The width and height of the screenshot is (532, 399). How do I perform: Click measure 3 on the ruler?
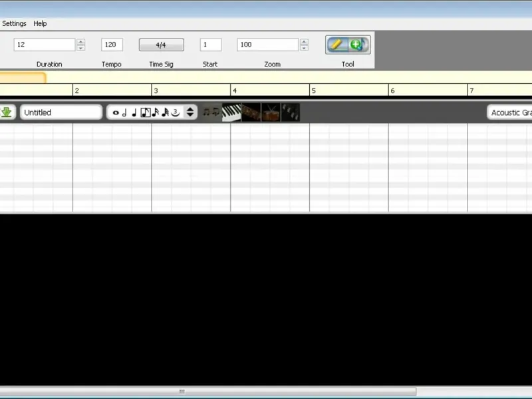(156, 90)
